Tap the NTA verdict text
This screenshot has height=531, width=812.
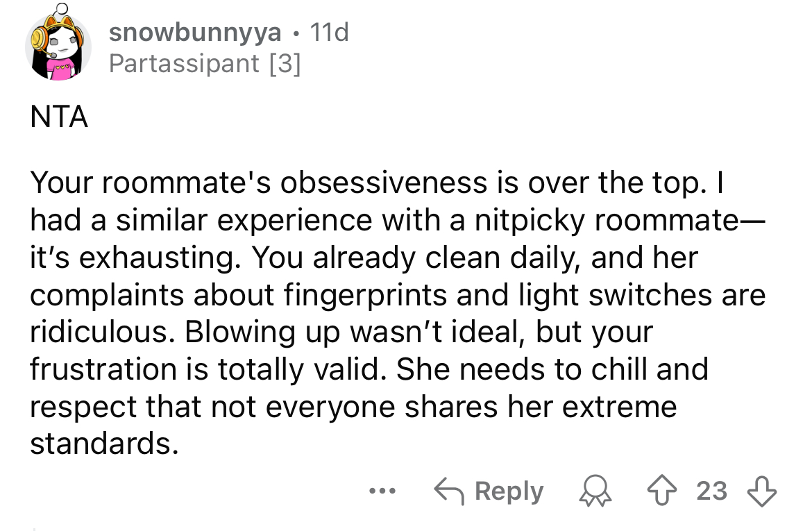coord(59,117)
